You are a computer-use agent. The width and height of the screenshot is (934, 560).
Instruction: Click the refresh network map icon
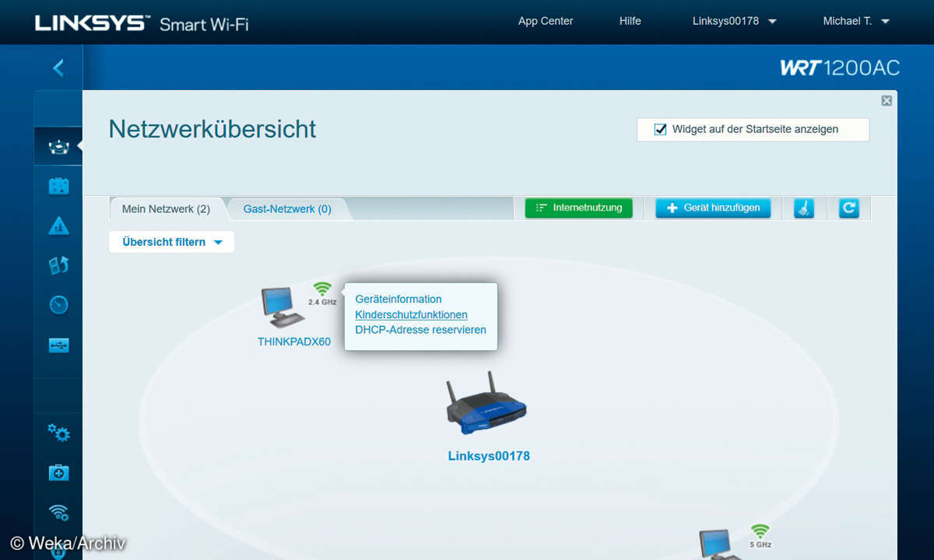pos(849,208)
